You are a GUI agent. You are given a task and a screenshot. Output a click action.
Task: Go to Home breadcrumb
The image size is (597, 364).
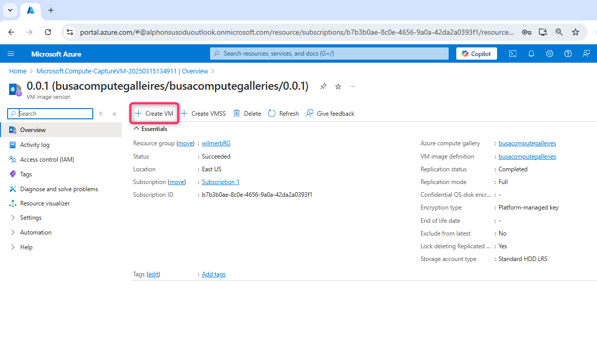point(18,71)
